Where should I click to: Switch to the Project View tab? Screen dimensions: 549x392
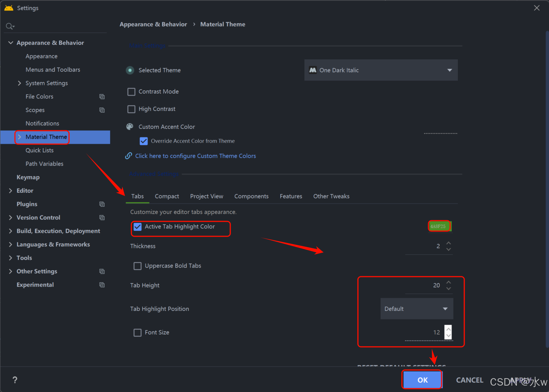tap(206, 196)
